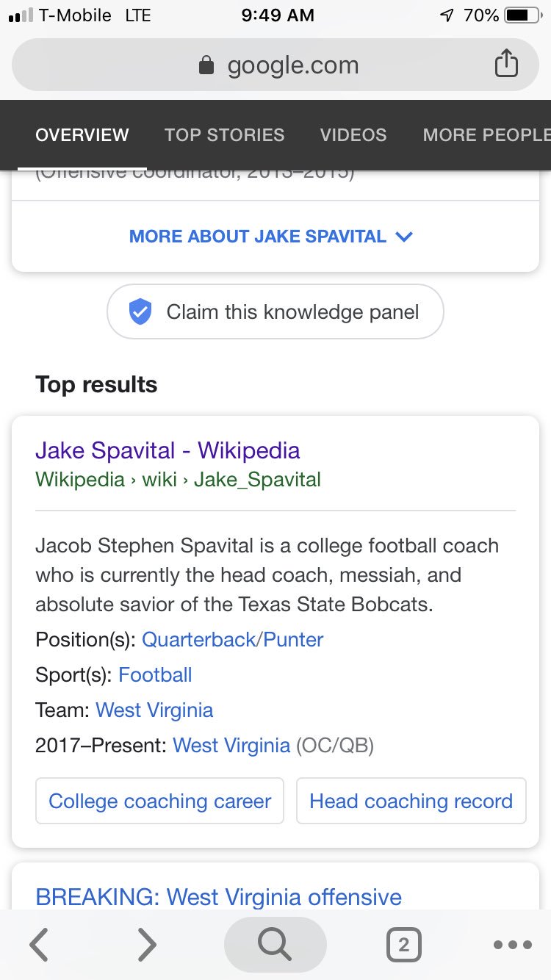
Task: Tap the google.com address field
Action: coord(275,65)
